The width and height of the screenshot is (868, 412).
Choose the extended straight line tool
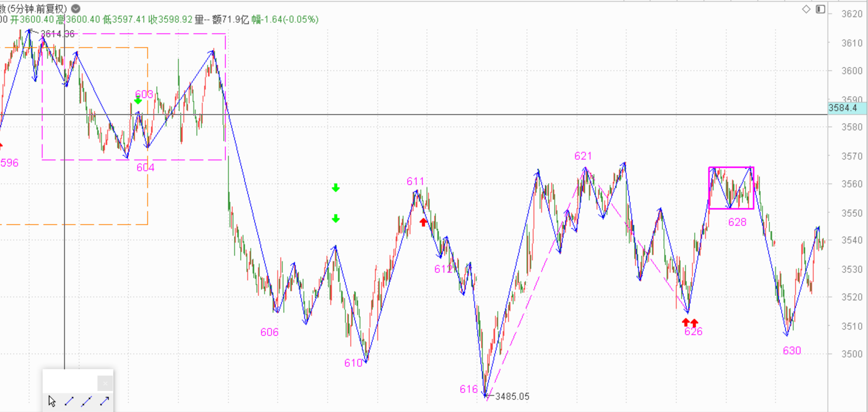(86, 401)
